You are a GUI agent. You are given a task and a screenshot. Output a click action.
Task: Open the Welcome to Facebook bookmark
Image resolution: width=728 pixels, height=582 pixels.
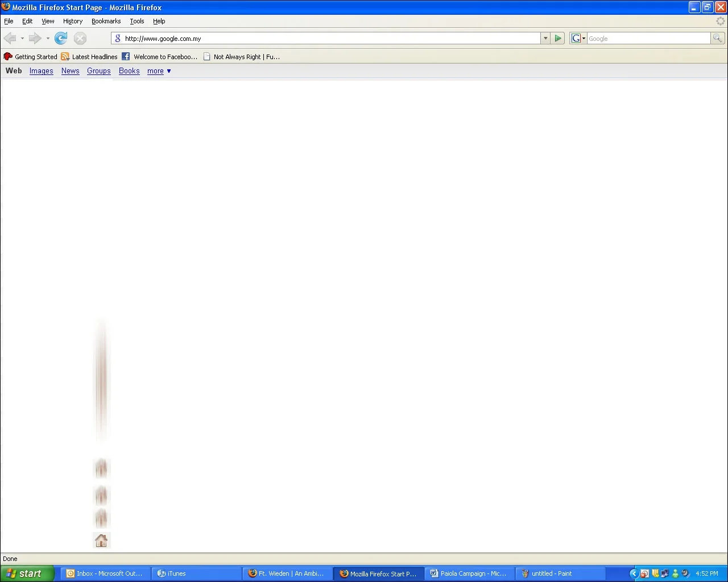pos(160,57)
